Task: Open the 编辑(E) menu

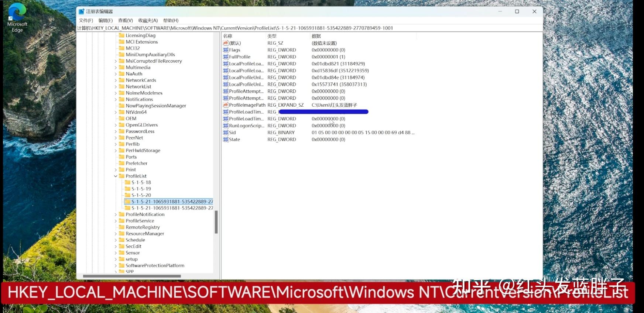Action: [x=106, y=21]
